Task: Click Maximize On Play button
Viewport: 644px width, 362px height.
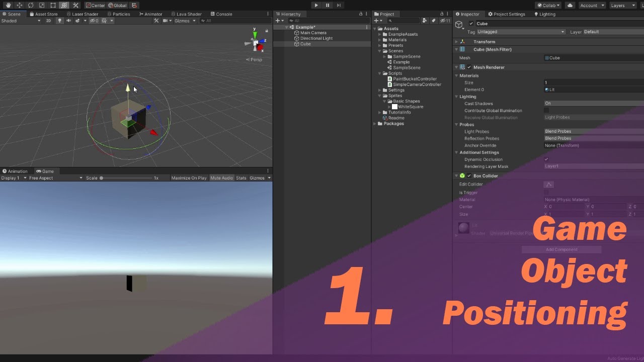Action: click(189, 178)
